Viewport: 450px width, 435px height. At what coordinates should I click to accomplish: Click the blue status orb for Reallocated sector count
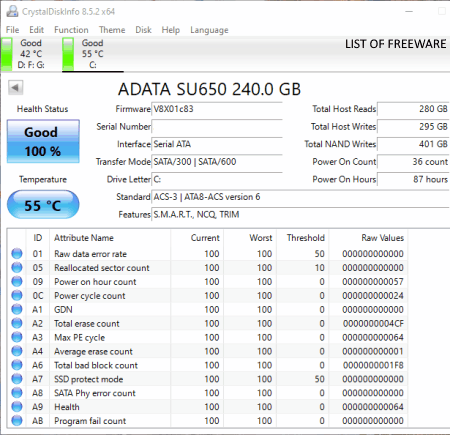[x=17, y=268]
